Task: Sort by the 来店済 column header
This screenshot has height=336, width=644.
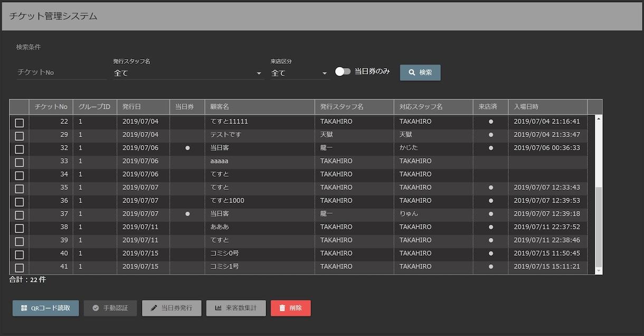Action: [490, 107]
